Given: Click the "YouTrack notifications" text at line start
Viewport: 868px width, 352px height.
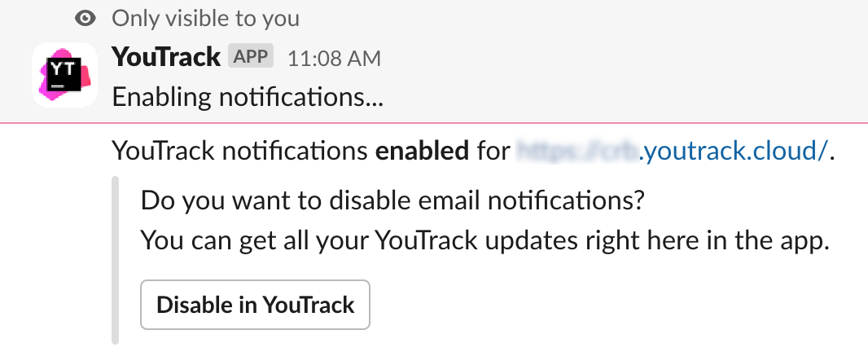Looking at the screenshot, I should pos(241,151).
